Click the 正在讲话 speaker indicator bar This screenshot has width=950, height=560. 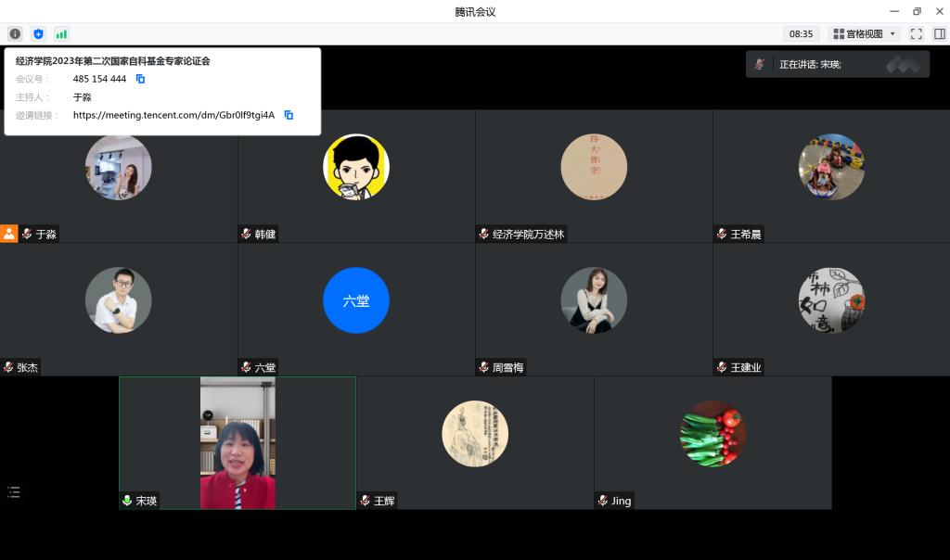(837, 64)
